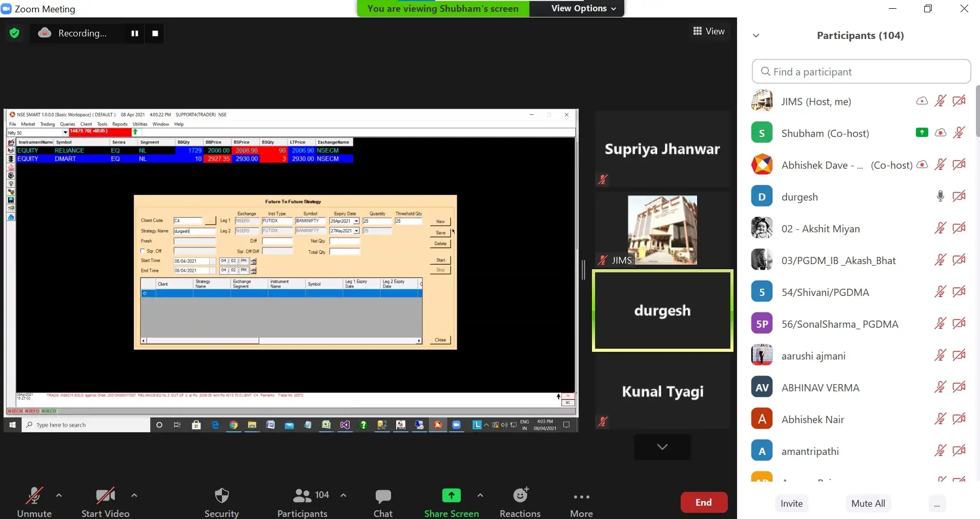Click Save in Future To Future Strategy
The height and width of the screenshot is (519, 980).
pos(440,233)
